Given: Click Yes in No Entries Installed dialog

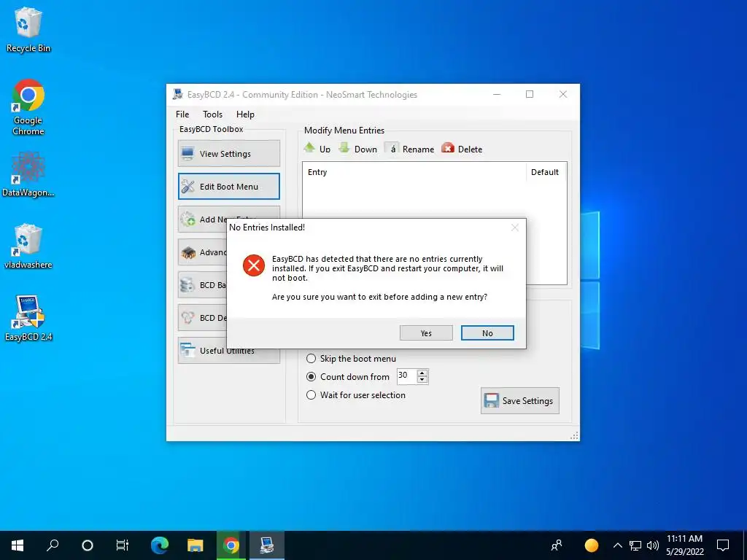Looking at the screenshot, I should point(426,332).
